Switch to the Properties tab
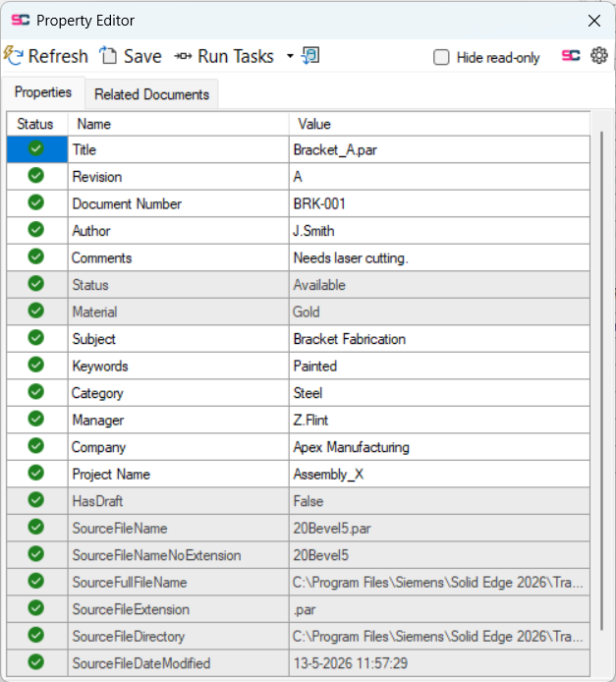Screen dimensions: 616x682 (43, 92)
